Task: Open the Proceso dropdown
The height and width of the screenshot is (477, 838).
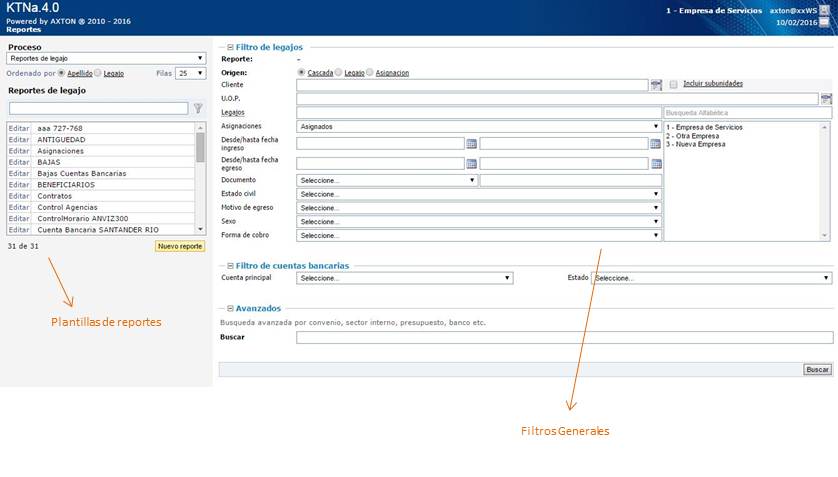Action: [x=106, y=59]
